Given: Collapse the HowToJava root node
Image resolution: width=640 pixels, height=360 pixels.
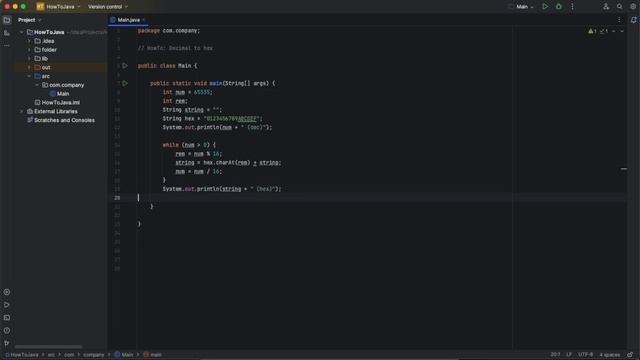Looking at the screenshot, I should click(x=22, y=32).
